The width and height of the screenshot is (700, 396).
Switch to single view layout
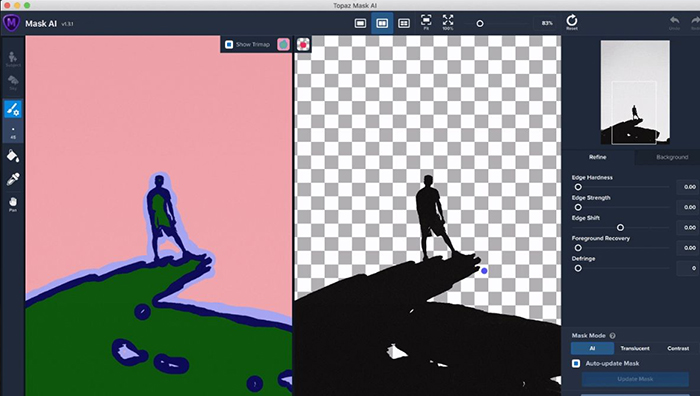pyautogui.click(x=360, y=23)
